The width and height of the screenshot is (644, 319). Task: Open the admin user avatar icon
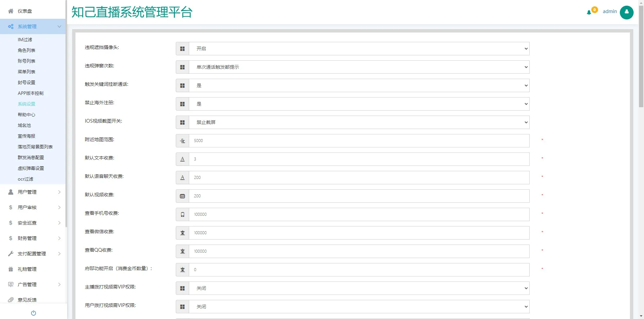[x=626, y=12]
